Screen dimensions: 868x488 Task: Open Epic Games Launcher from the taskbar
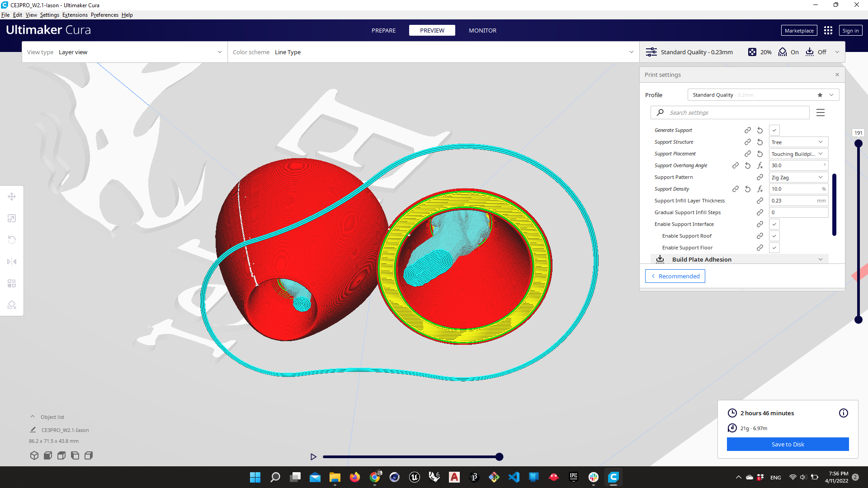pyautogui.click(x=574, y=477)
